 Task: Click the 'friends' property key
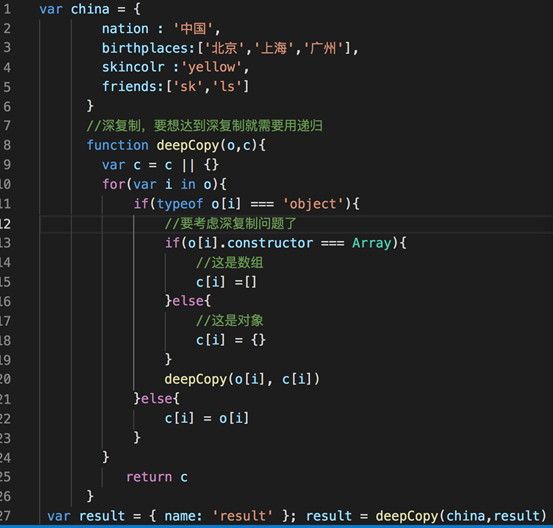point(129,87)
